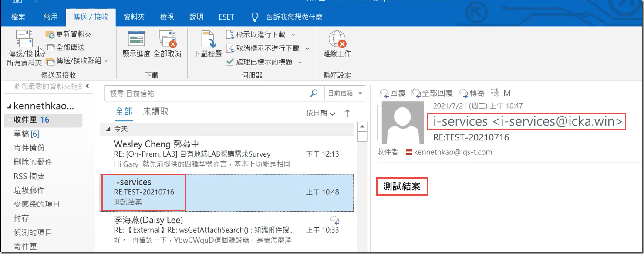Screen dimensions: 644x254
Task: Click the 下載標題 download headers icon
Action: click(x=208, y=39)
